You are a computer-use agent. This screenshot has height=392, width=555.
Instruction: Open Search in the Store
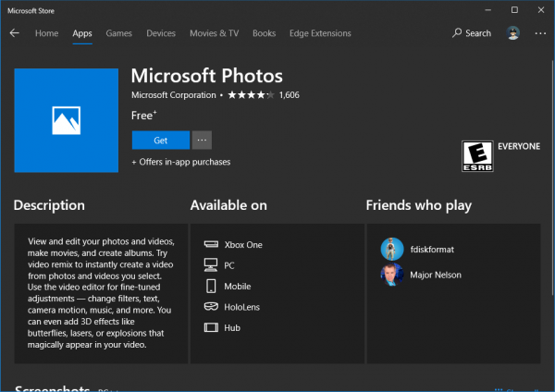click(x=472, y=33)
